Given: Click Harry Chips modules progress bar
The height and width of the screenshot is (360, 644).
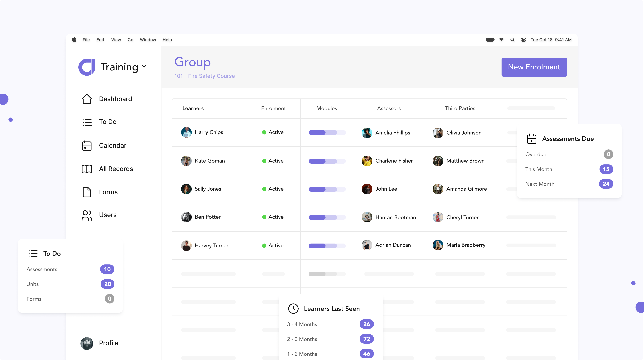Looking at the screenshot, I should coord(327,132).
